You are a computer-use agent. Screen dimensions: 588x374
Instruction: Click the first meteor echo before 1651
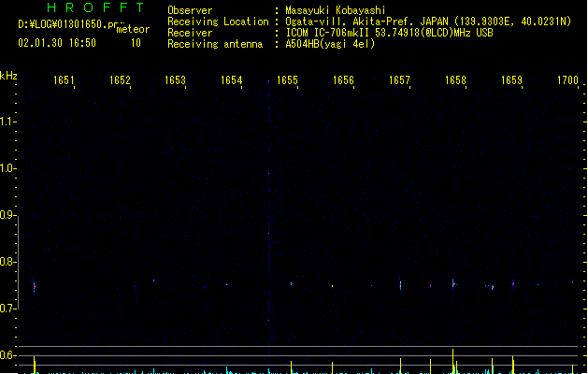[x=35, y=287]
